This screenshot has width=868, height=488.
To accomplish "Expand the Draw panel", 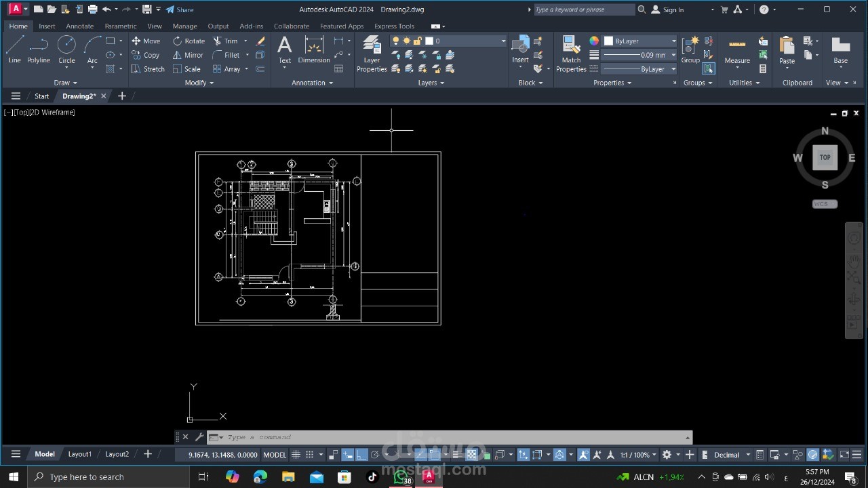I will (65, 83).
